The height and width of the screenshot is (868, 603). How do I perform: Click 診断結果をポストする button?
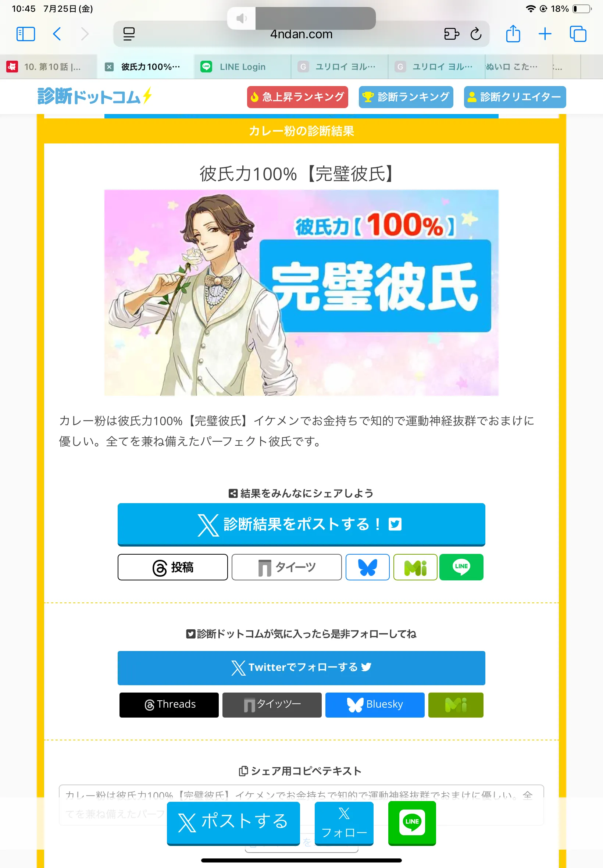coord(301,524)
